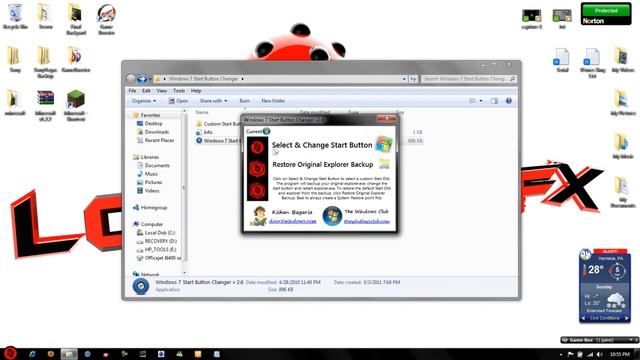Image resolution: width=640 pixels, height=360 pixels.
Task: Click the Game Booster desktop icon
Action: [106, 19]
